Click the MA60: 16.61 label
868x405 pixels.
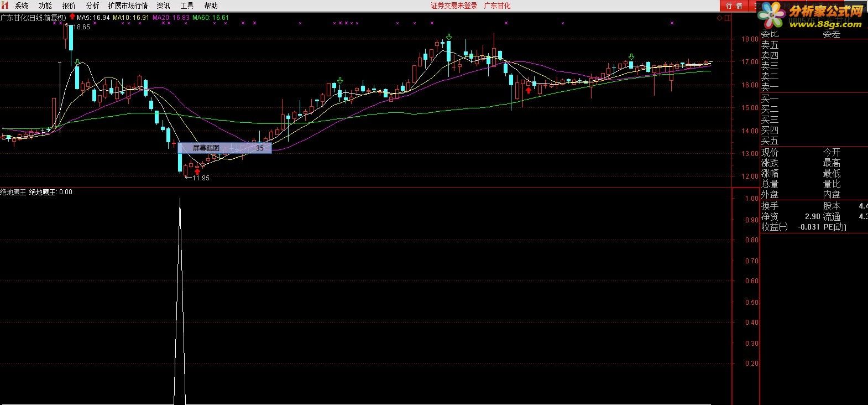211,17
